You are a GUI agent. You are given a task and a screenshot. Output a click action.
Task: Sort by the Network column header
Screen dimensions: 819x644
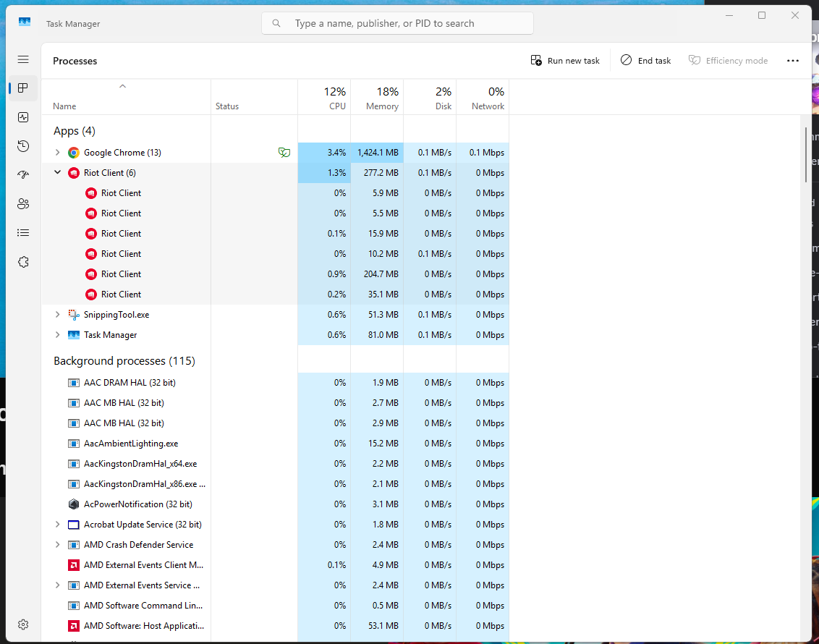click(x=482, y=97)
